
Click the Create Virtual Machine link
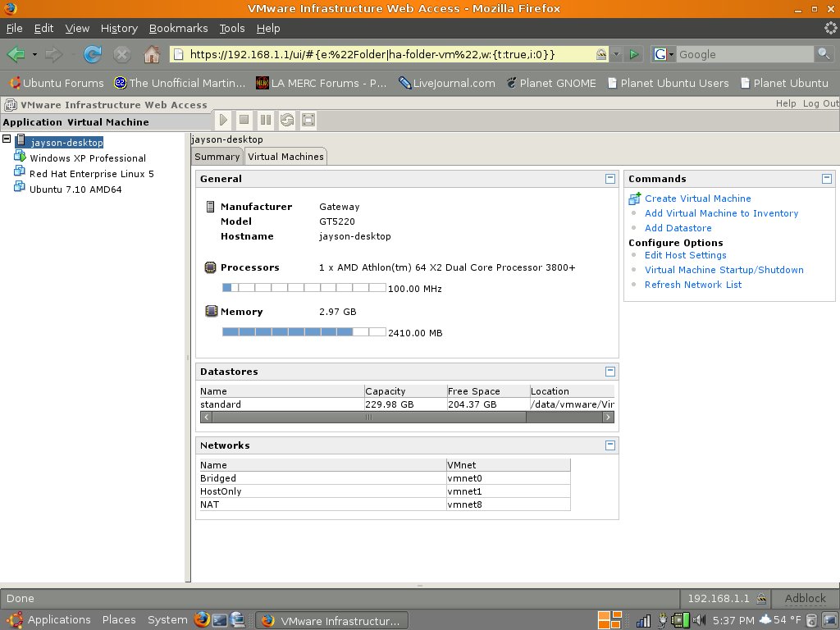[x=697, y=199]
